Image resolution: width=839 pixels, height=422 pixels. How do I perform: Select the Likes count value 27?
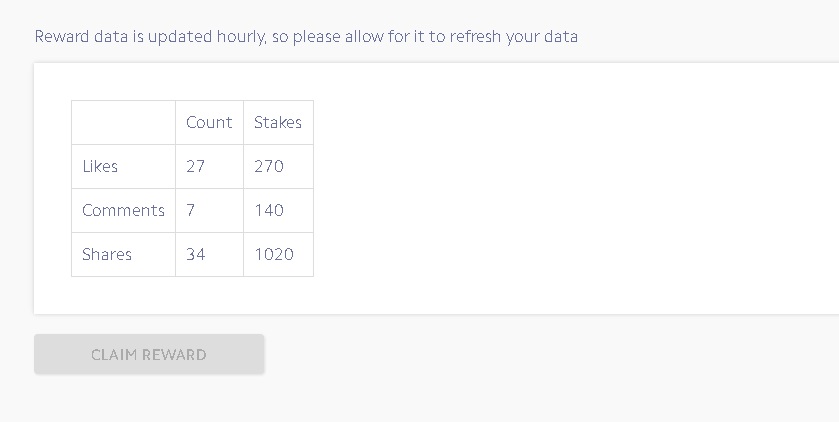(195, 166)
